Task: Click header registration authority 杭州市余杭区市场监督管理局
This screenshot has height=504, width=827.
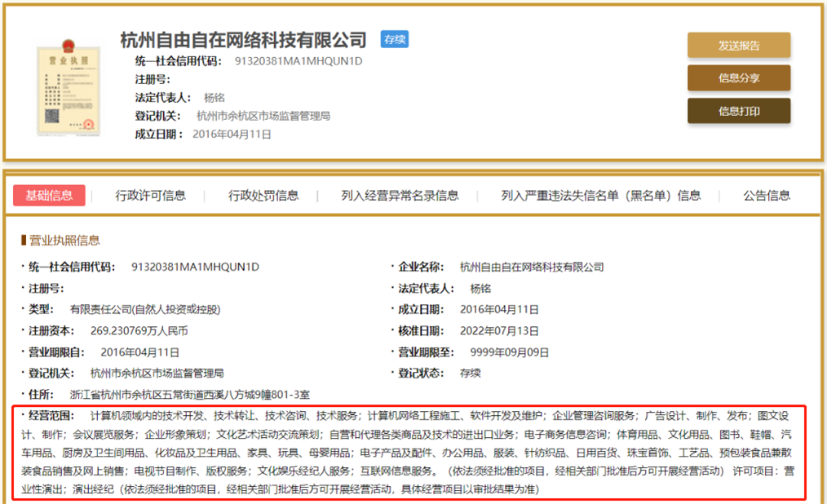Action: pos(263,116)
